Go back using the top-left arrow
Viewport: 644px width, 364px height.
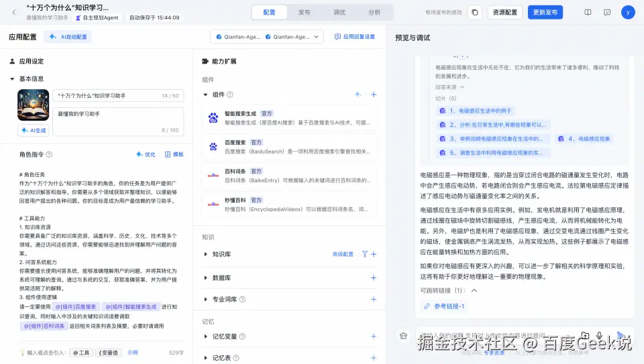pos(14,12)
